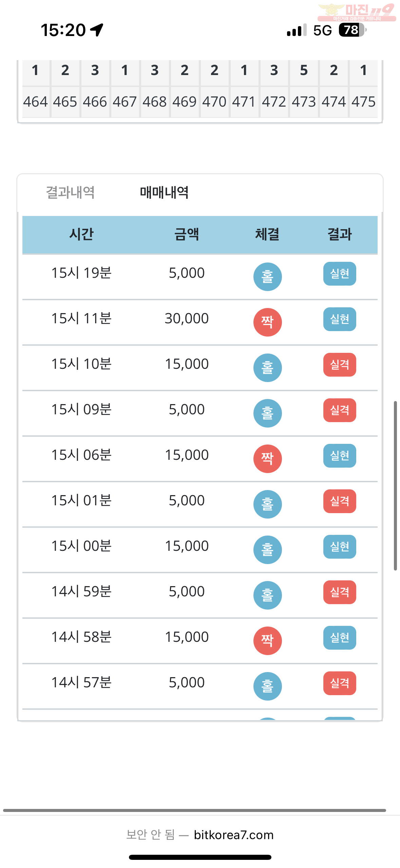Viewport: 400px width, 868px height.
Task: Tap the red 짝 badge at 15시 11분
Action: coord(267,322)
